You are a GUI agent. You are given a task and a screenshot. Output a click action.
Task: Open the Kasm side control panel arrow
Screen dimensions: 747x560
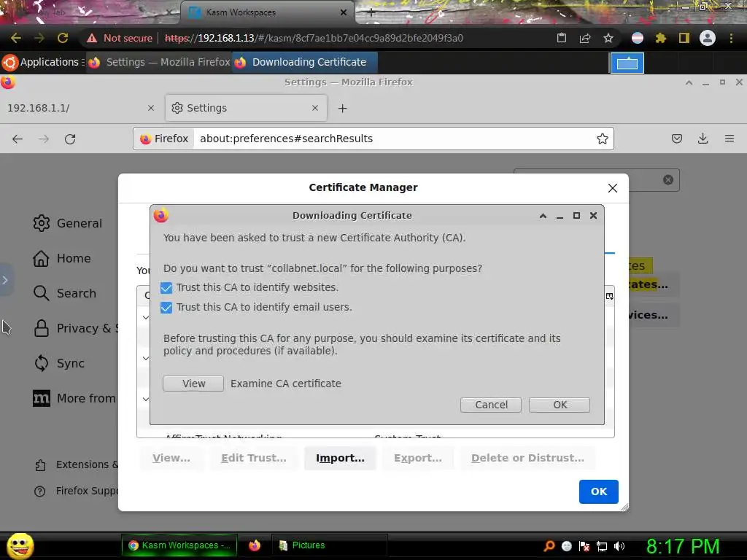5,280
